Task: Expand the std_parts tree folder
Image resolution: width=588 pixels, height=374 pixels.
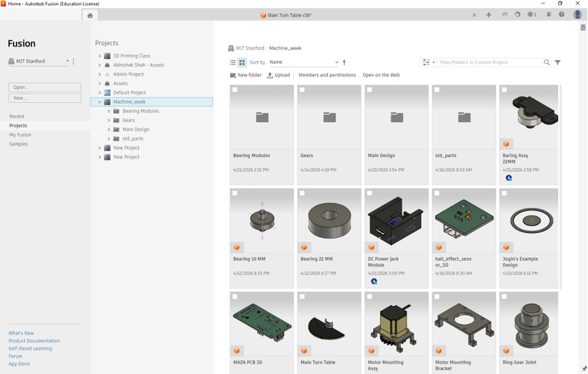Action: click(108, 139)
